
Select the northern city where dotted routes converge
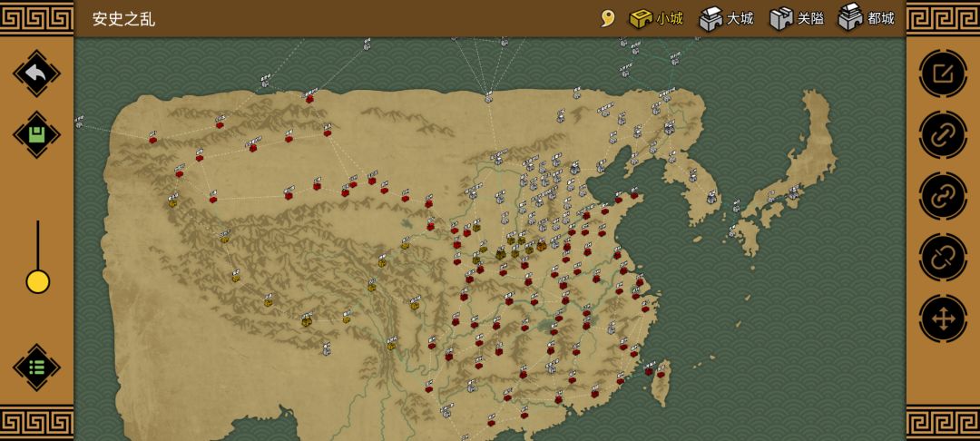(x=488, y=98)
